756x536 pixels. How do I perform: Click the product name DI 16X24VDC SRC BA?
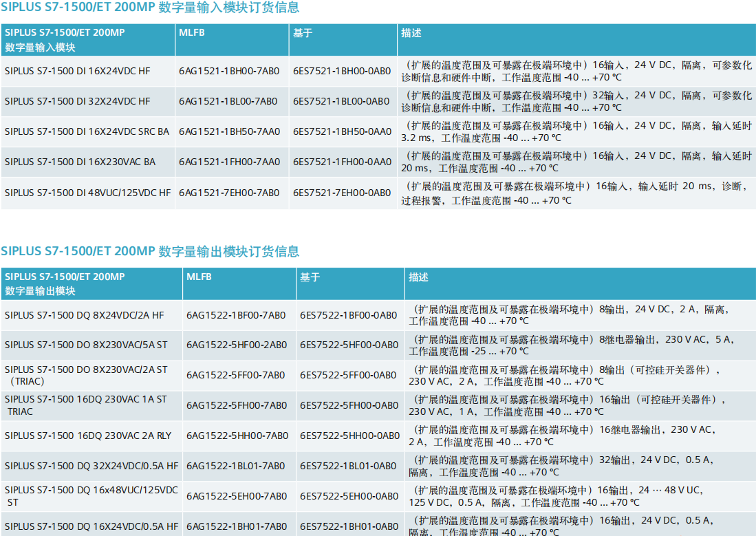pos(87,131)
